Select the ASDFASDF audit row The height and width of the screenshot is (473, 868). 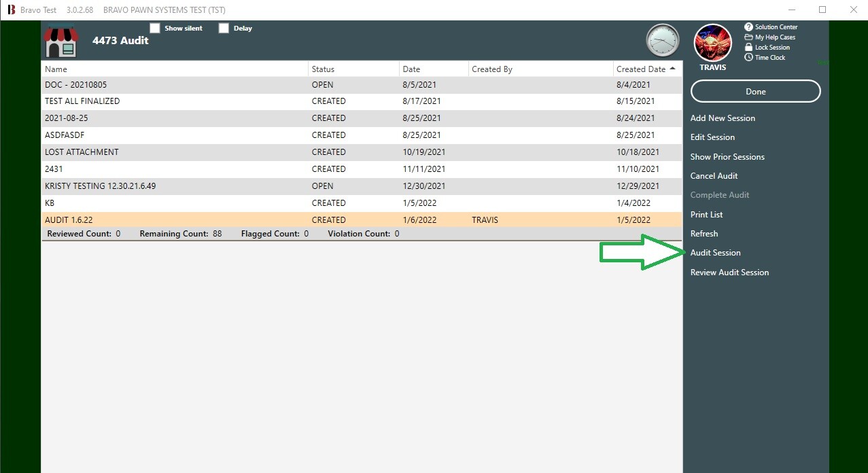click(x=362, y=135)
